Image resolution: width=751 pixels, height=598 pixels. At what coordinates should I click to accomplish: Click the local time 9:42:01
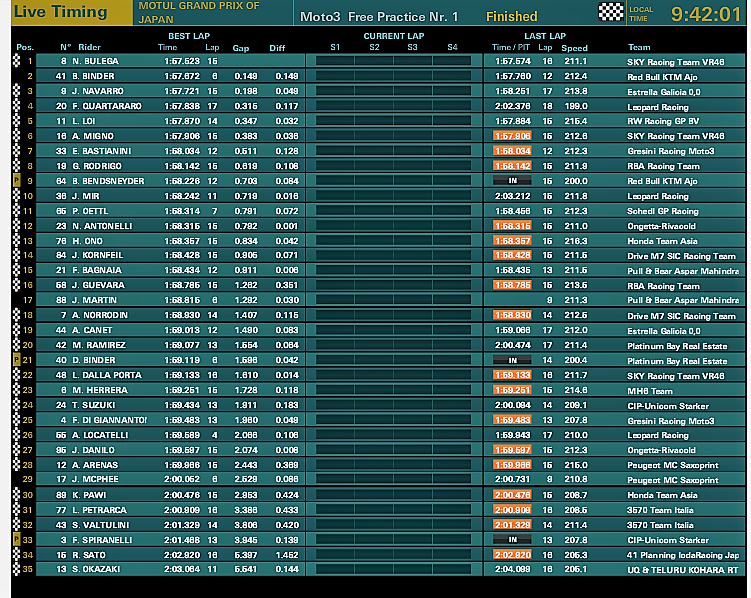tap(706, 14)
